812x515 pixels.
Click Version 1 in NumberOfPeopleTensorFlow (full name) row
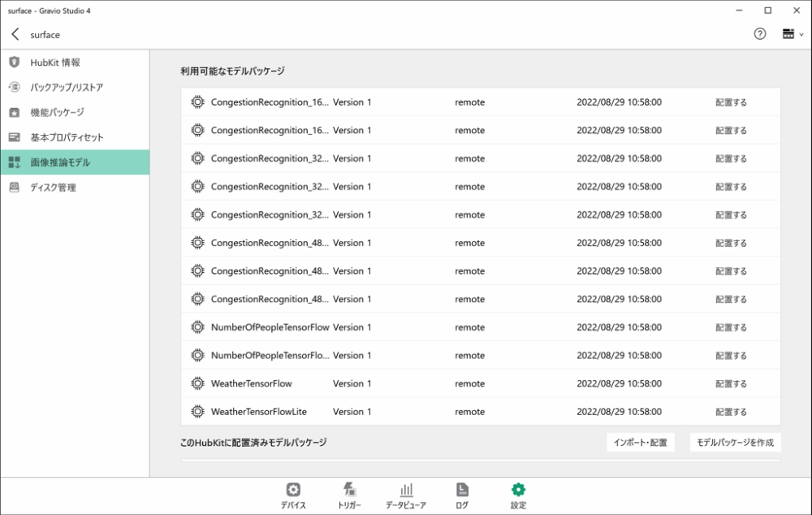click(352, 327)
